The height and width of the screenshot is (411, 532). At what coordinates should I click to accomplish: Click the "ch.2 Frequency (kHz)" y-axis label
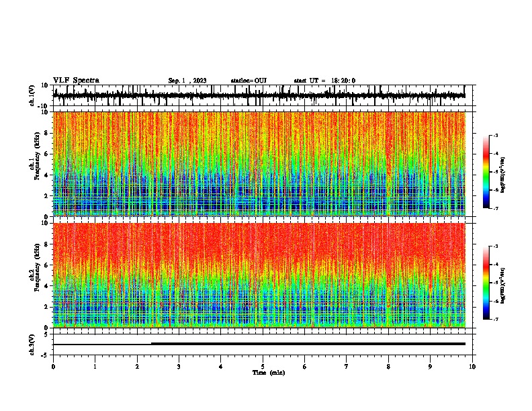pyautogui.click(x=34, y=267)
